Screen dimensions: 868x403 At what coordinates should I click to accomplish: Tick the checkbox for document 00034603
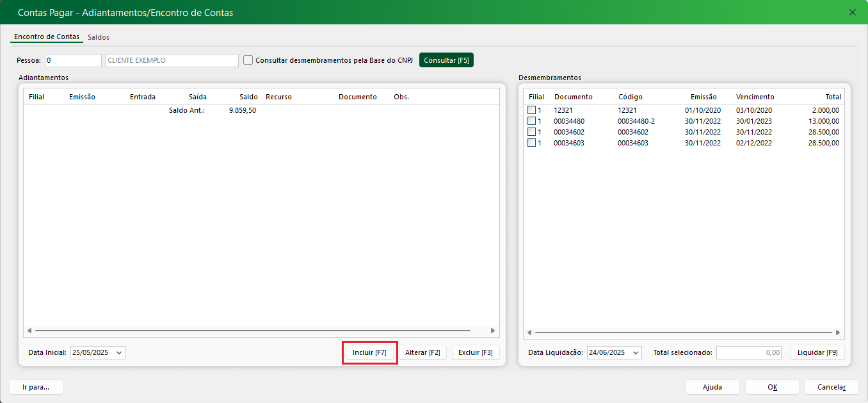coord(531,143)
